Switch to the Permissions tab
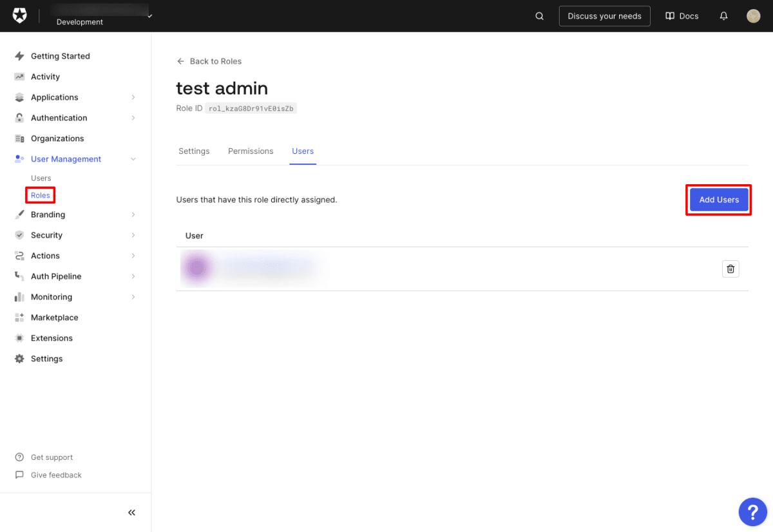Viewport: 773px width, 532px height. pos(251,151)
